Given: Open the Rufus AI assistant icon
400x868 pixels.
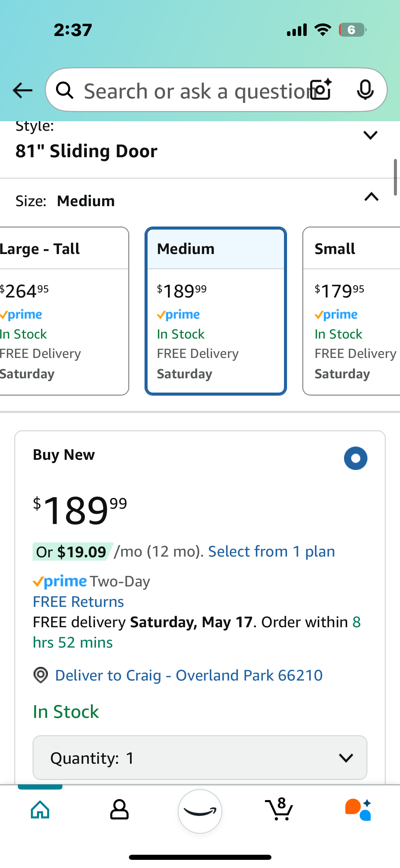Looking at the screenshot, I should [x=358, y=810].
